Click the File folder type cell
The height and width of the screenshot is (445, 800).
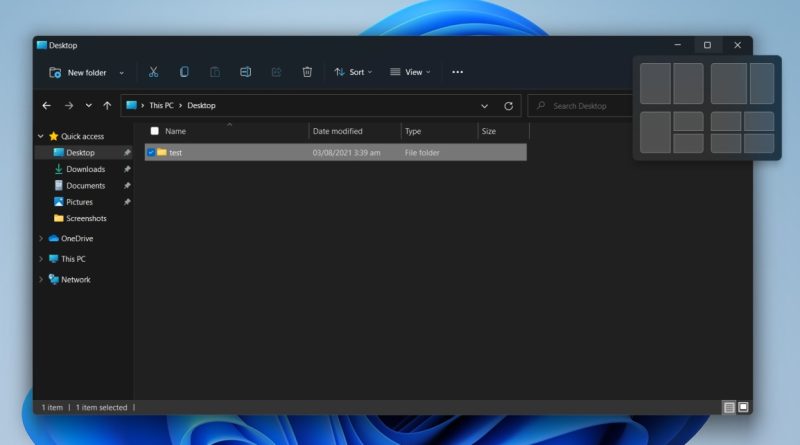[422, 153]
